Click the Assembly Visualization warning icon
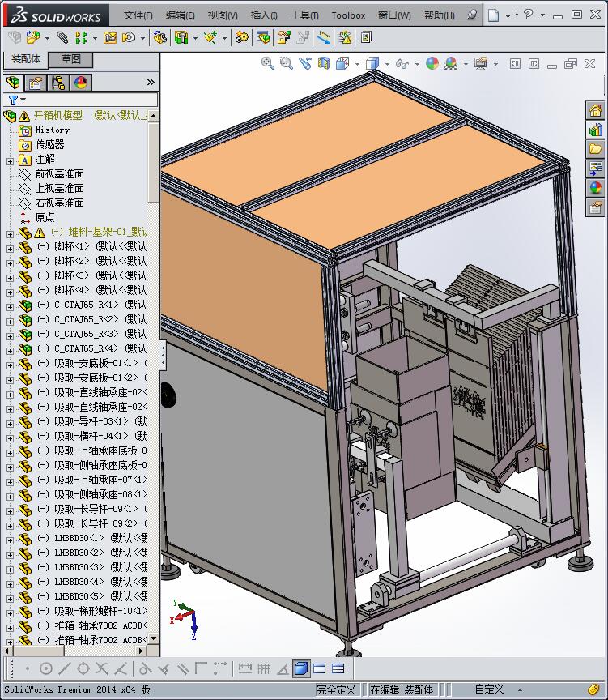This screenshot has height=700, width=608. (x=345, y=37)
